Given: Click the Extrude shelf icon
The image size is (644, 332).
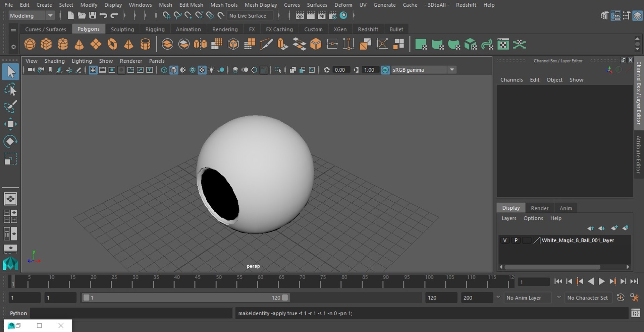Looking at the screenshot, I should pyautogui.click(x=283, y=44).
